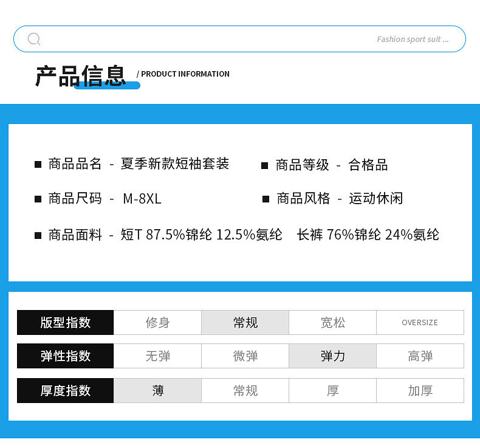Select 无弹 in the elasticity row

157,356
